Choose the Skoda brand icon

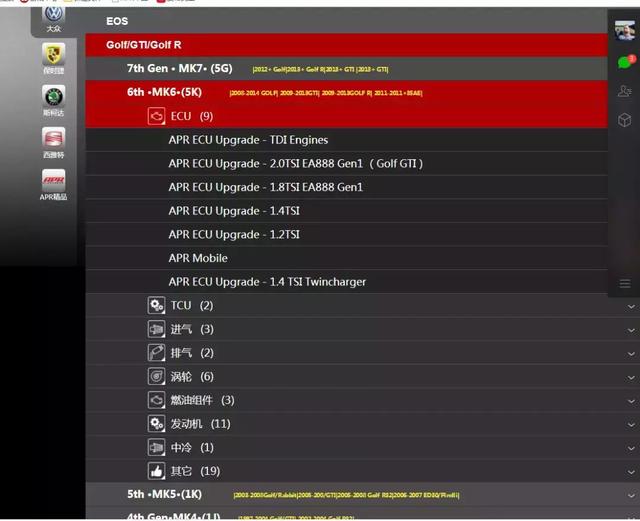coord(53,96)
